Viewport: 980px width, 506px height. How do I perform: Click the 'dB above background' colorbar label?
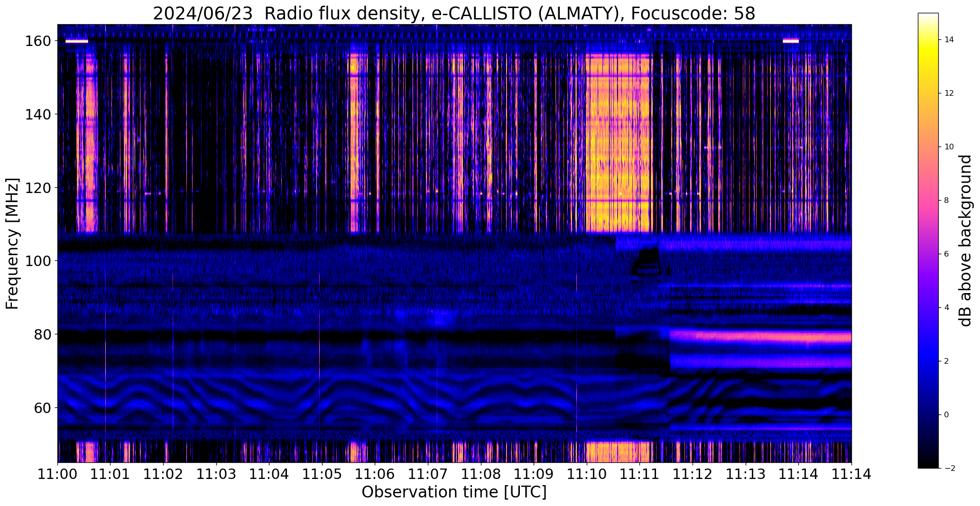[x=965, y=240]
